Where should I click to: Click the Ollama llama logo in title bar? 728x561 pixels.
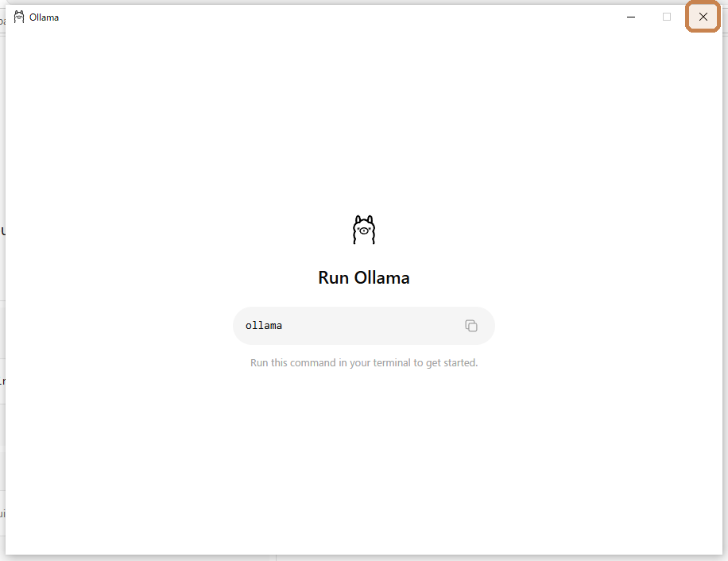tap(19, 17)
